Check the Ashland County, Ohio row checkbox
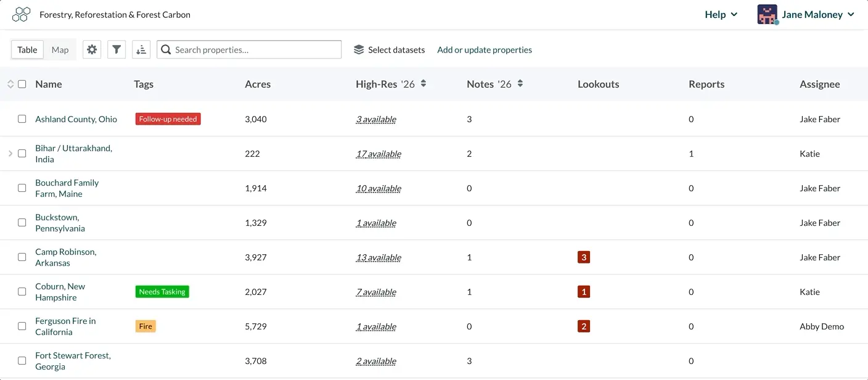This screenshot has height=380, width=868. click(x=22, y=119)
